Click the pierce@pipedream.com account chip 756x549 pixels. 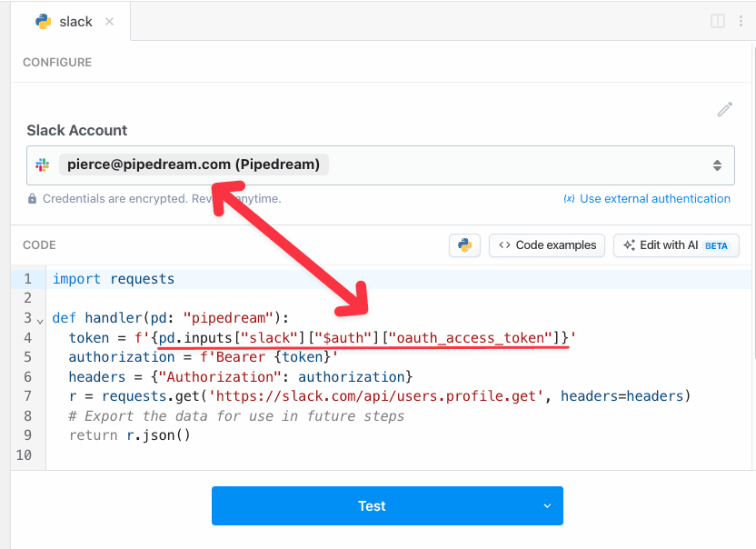(194, 165)
